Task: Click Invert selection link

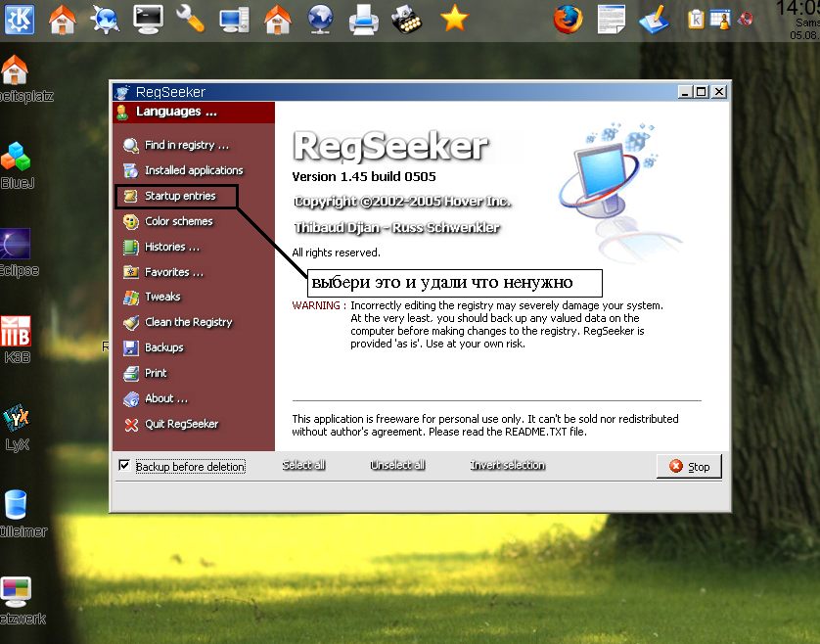Action: click(x=507, y=466)
